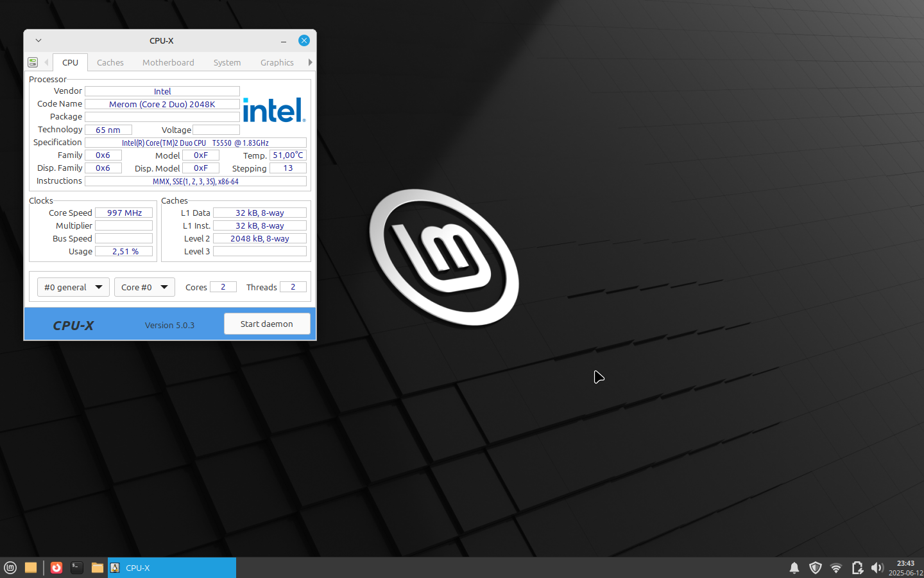924x578 pixels.
Task: Click the Model value 0xF
Action: [201, 155]
